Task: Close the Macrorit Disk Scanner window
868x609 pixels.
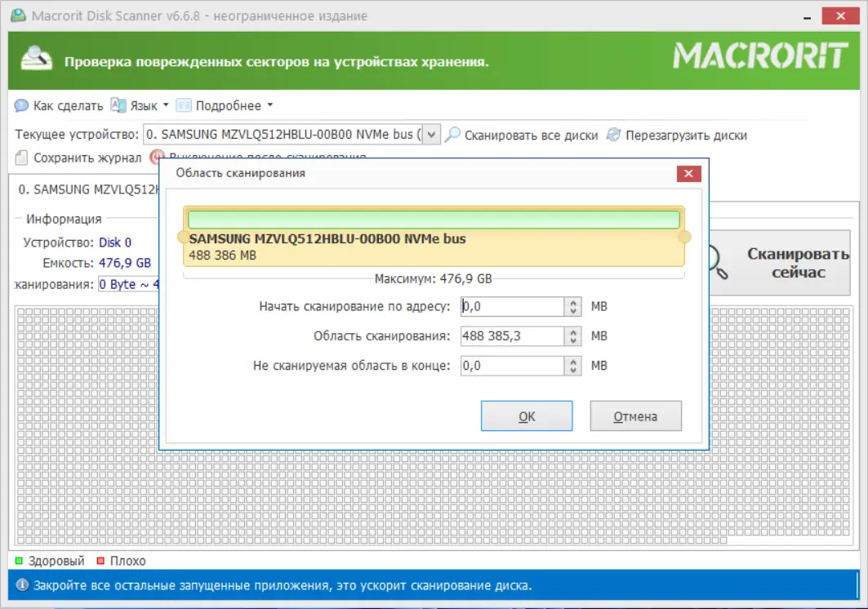Action: point(841,16)
